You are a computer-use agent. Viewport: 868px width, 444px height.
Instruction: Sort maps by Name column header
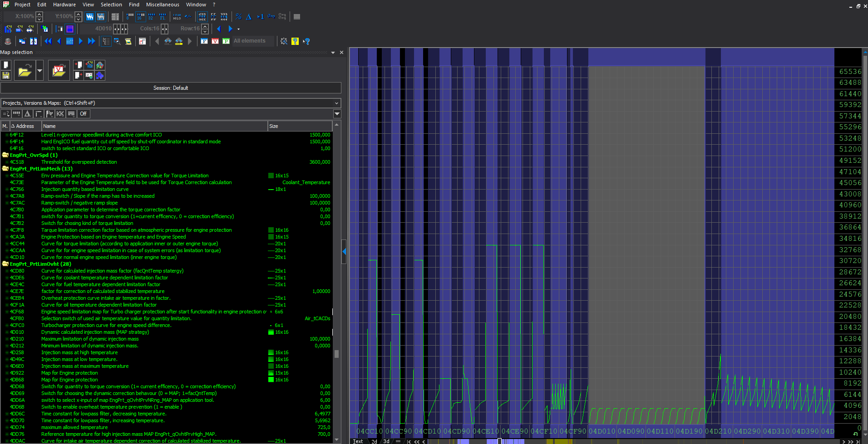(x=155, y=126)
